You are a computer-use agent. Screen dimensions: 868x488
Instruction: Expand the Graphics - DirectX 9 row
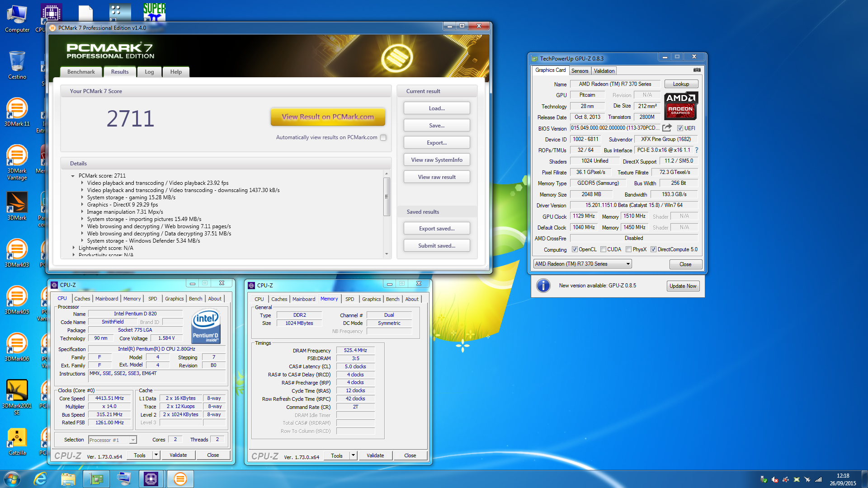[82, 205]
